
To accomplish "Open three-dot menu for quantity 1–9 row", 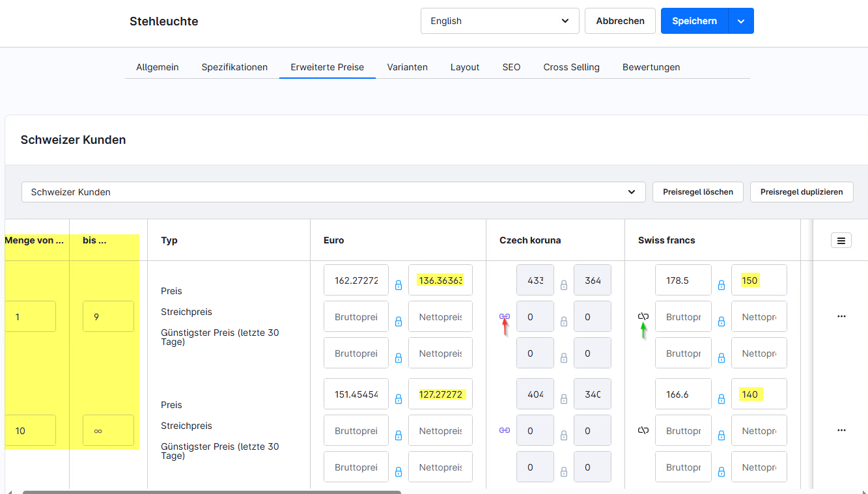I will coord(841,316).
